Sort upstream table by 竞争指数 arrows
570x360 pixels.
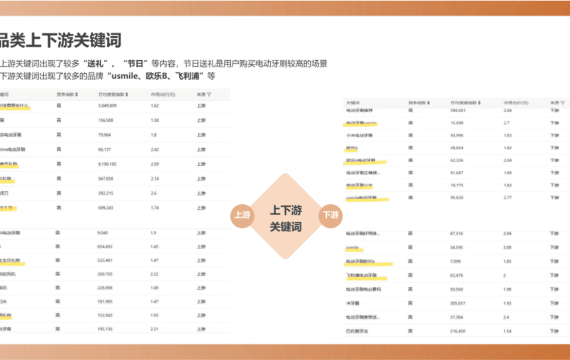point(77,95)
